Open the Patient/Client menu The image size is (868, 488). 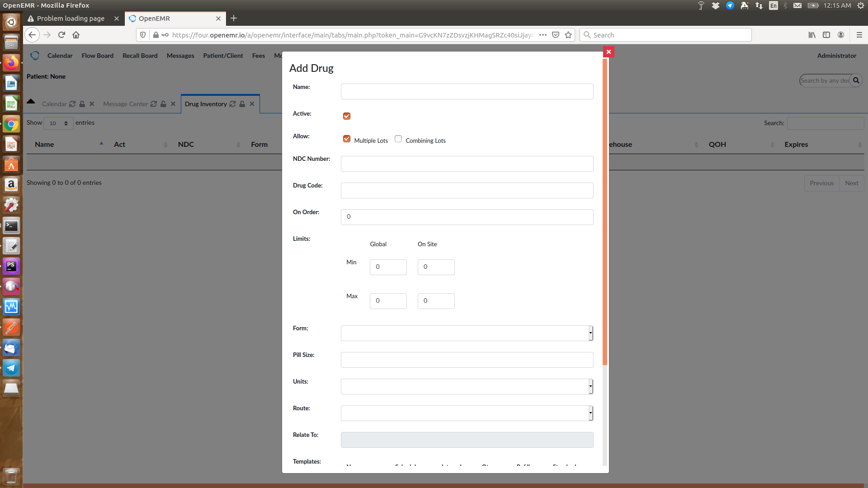(x=223, y=56)
